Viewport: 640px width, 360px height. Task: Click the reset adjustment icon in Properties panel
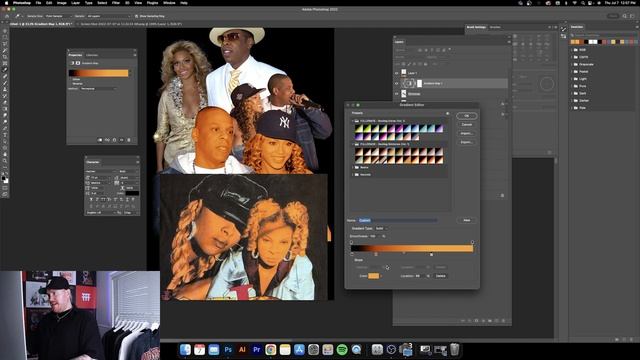coord(114,140)
